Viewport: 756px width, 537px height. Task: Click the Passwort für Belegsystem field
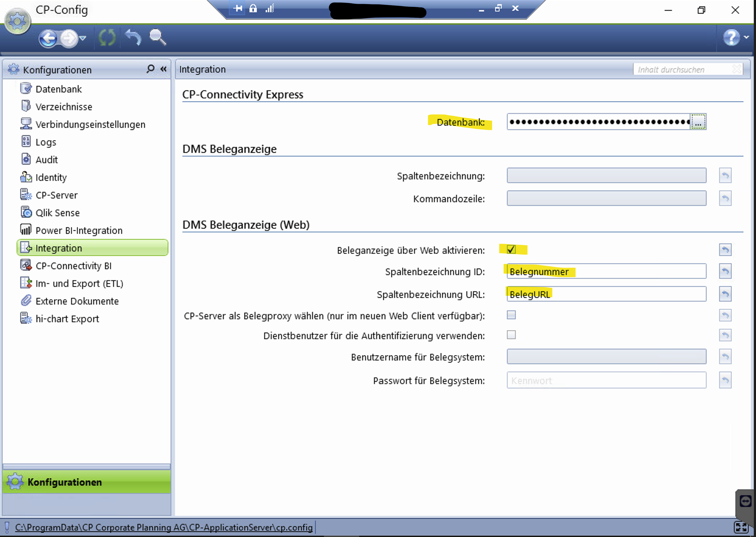coord(606,380)
